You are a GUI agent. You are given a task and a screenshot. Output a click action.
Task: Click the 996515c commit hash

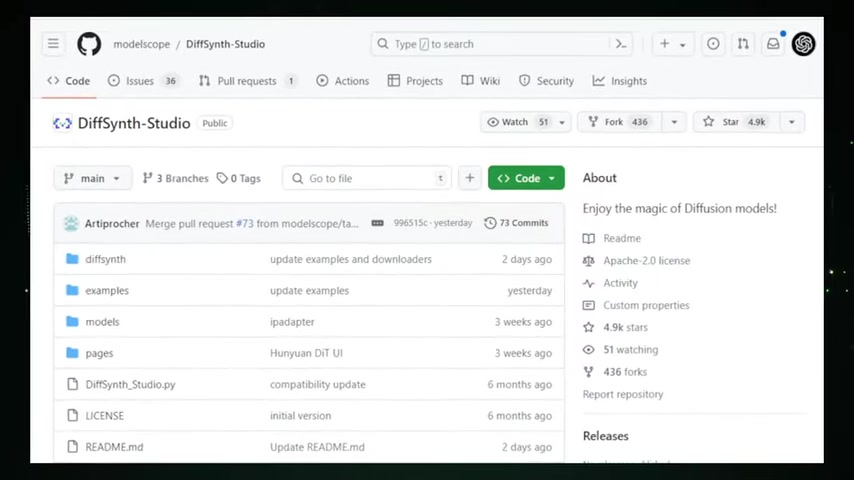[410, 223]
